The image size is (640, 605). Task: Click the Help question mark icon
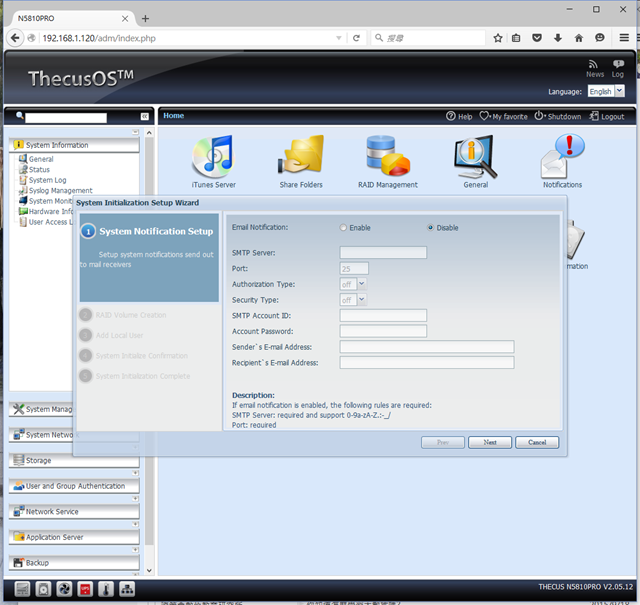[451, 116]
